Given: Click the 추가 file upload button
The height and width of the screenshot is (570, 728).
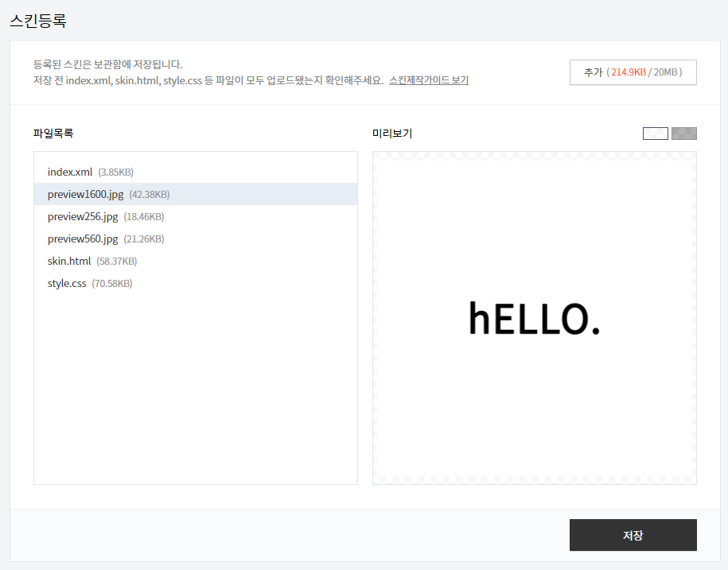Looking at the screenshot, I should pos(633,72).
